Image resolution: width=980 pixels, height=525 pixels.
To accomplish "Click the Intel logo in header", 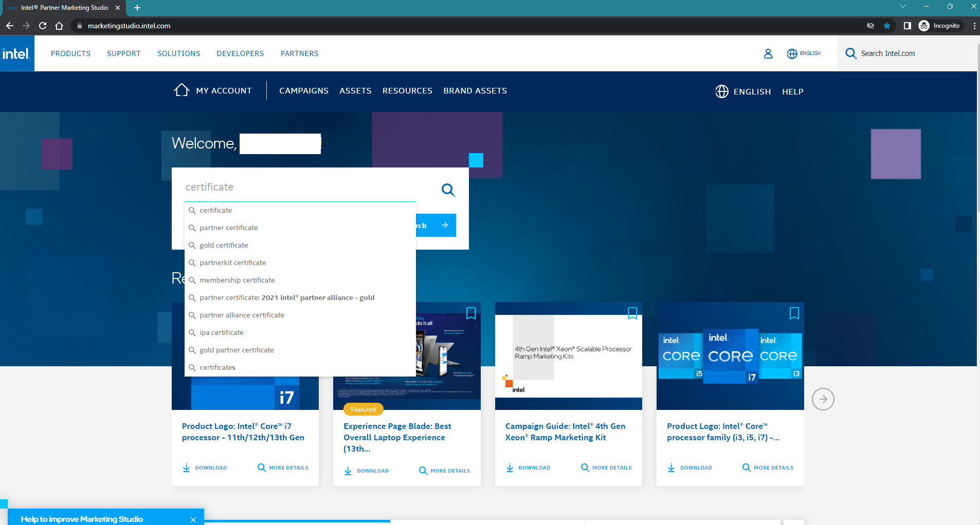I will coord(17,53).
